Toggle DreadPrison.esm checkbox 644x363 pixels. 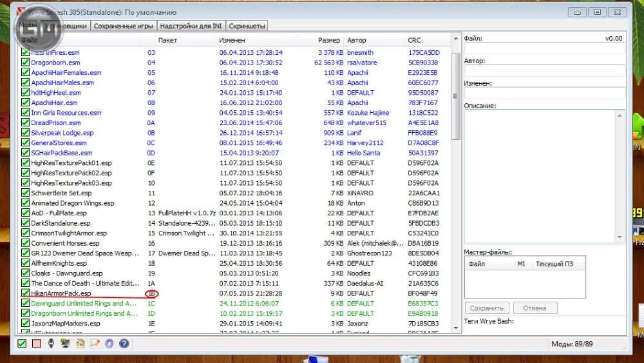point(26,123)
